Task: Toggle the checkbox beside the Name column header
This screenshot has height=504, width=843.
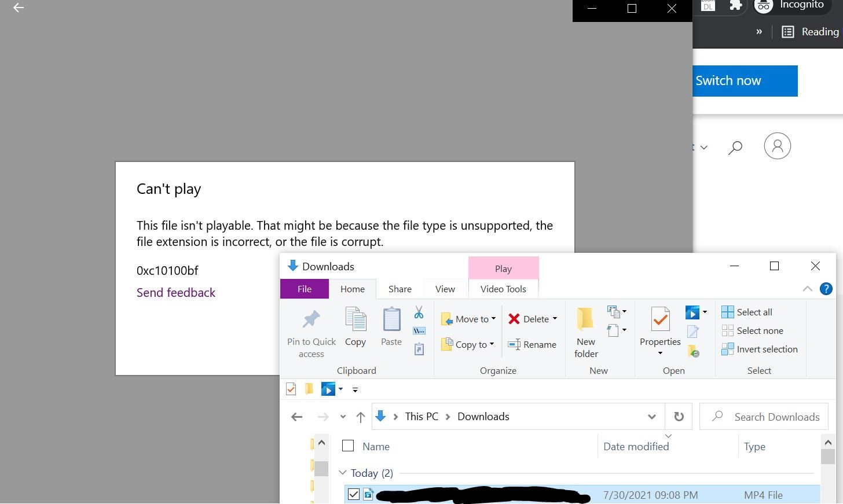Action: (347, 446)
